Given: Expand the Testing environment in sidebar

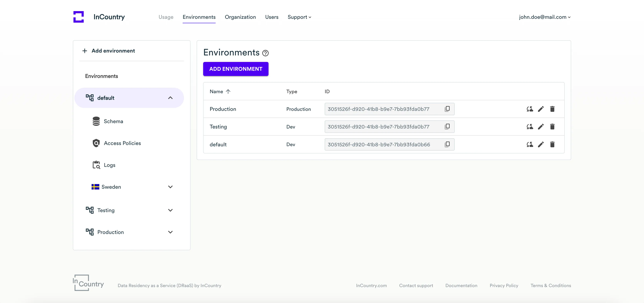Looking at the screenshot, I should coord(170,210).
